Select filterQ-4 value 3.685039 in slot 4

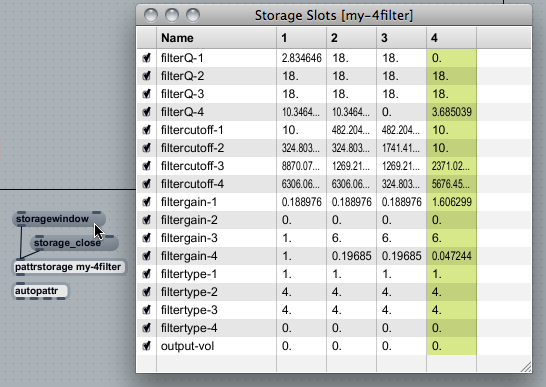[452, 112]
